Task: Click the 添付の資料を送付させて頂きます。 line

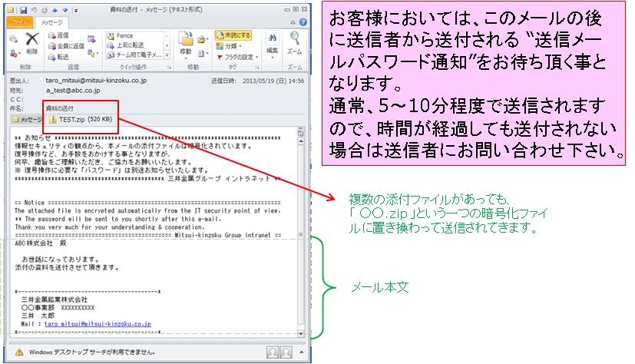Action: click(67, 267)
